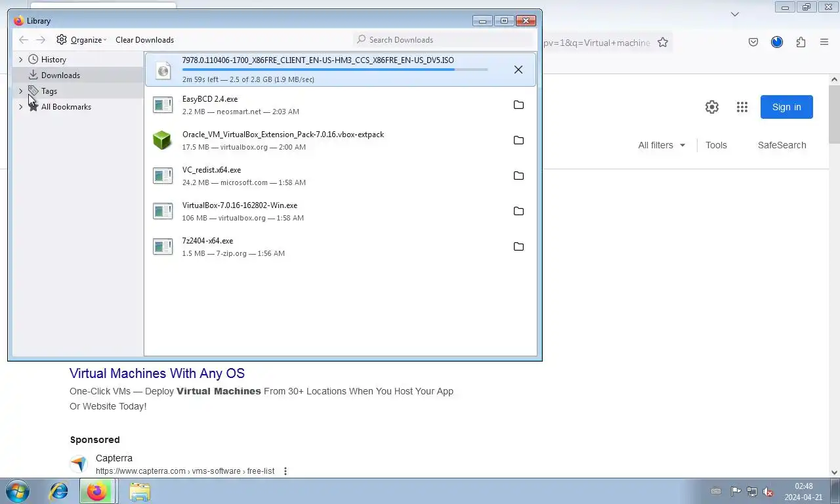Image resolution: width=840 pixels, height=504 pixels.
Task: Click the VirtualBox-7.0.16 installer file icon
Action: pyautogui.click(x=163, y=211)
